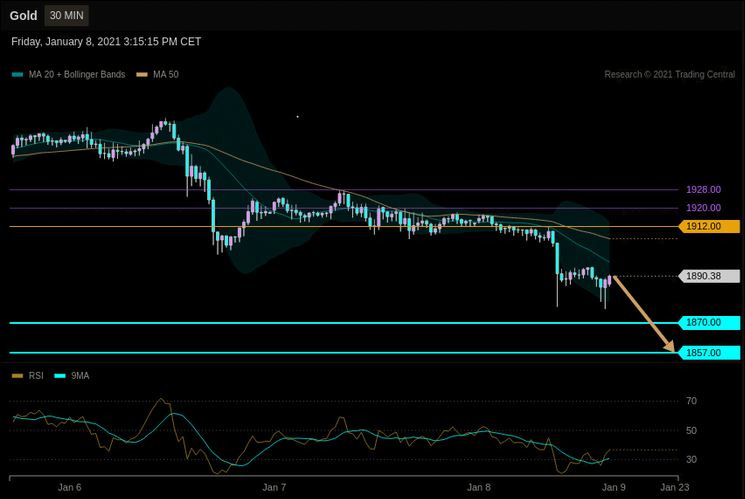Click the MA 20 + Bollinger Bands legend swatch
Image resolution: width=745 pixels, height=499 pixels.
(x=18, y=75)
